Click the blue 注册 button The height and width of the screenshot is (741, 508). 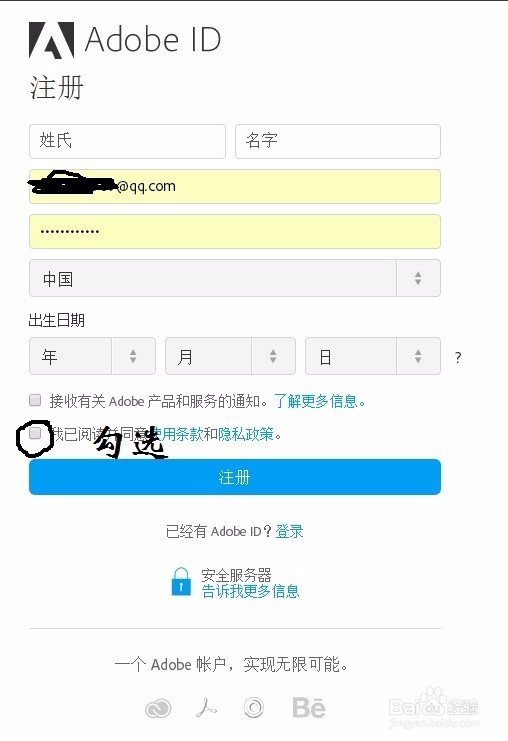235,477
